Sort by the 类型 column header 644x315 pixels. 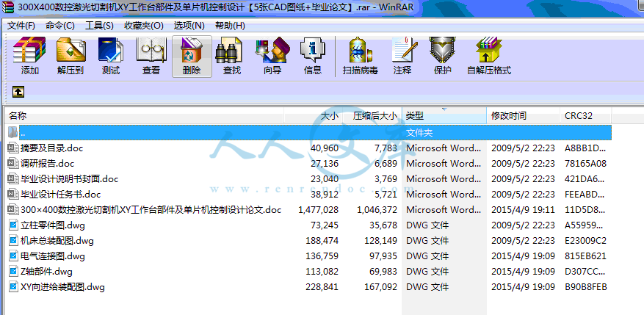coord(444,116)
